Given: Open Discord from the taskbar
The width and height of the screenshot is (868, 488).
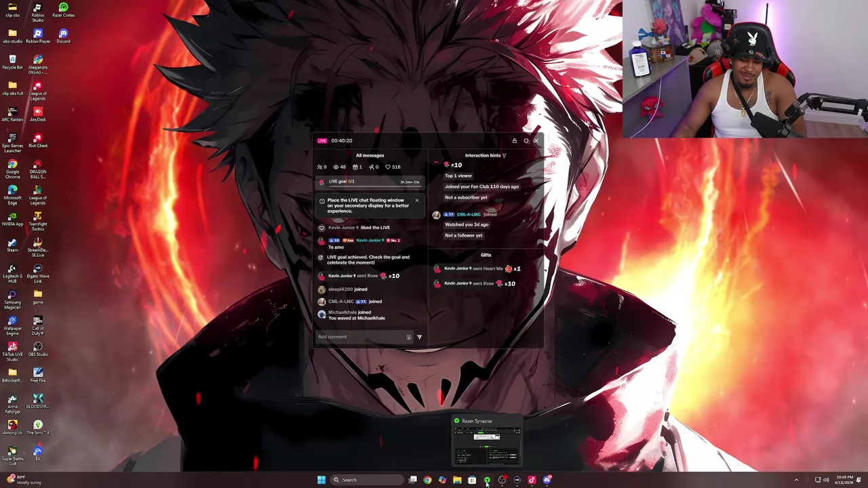Looking at the screenshot, I should click(547, 480).
